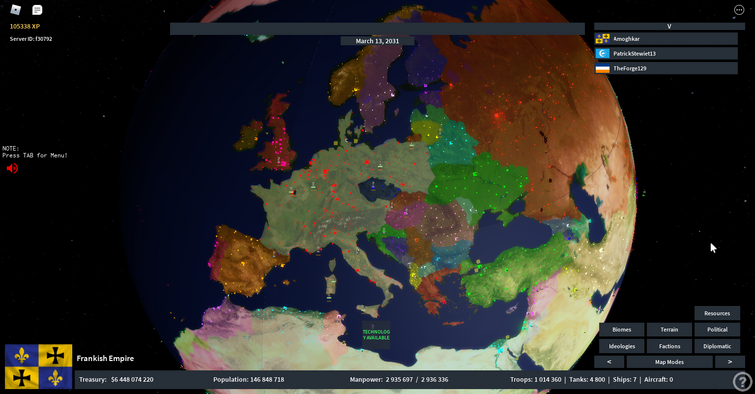Open the Roblox chat log icon
This screenshot has width=755, height=394.
click(37, 10)
